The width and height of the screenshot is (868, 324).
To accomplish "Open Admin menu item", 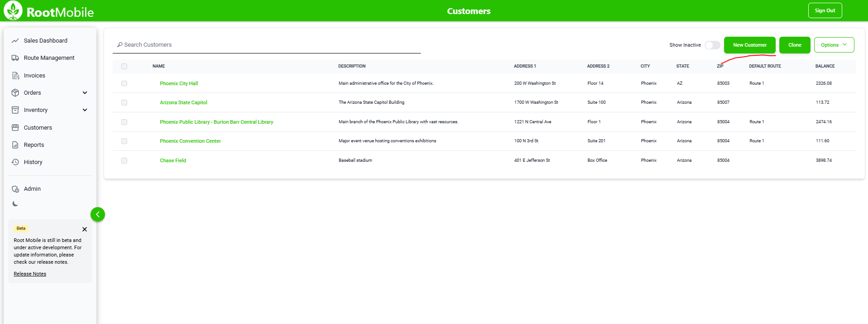I will click(x=32, y=189).
